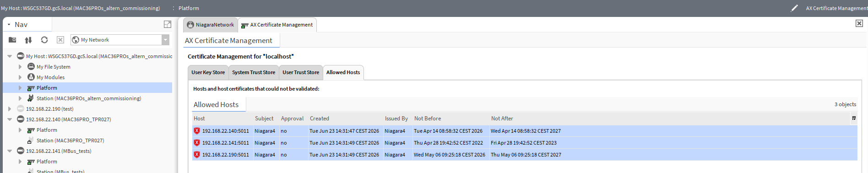Collapse the Nav panel title arrow

click(9, 25)
